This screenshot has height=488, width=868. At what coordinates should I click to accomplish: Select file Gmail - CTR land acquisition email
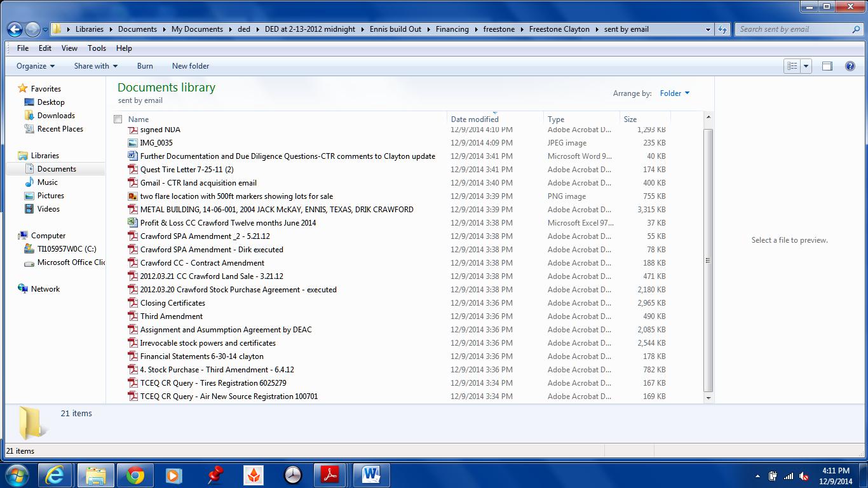click(x=198, y=183)
